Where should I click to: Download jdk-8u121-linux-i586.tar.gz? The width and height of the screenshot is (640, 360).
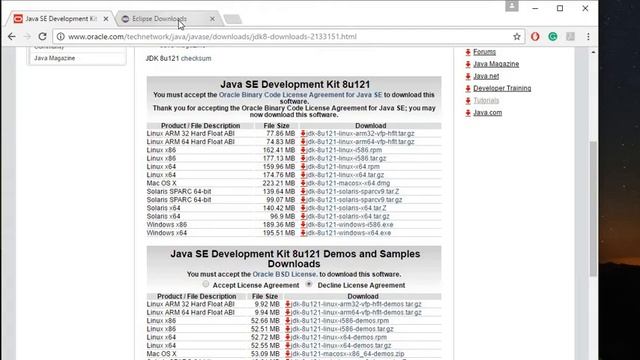[x=346, y=158]
